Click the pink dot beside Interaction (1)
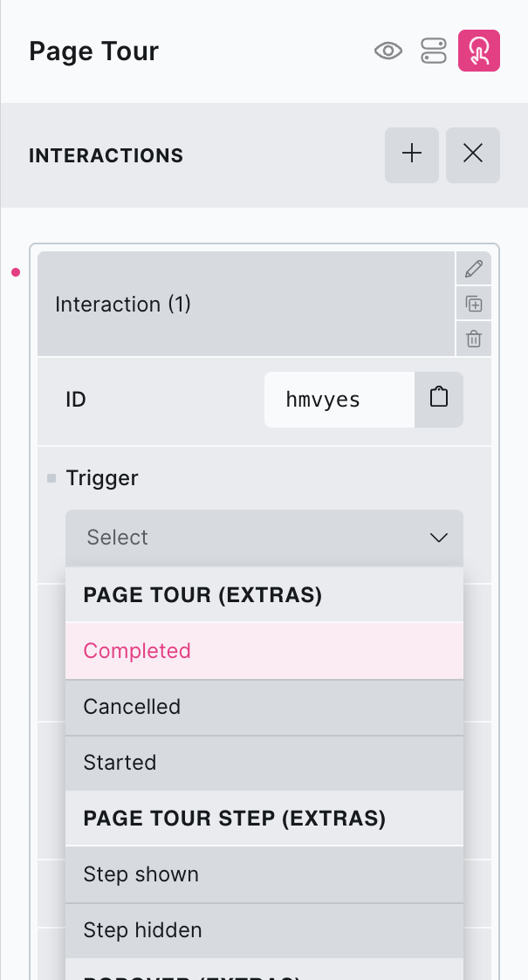The image size is (528, 980). coord(16,272)
